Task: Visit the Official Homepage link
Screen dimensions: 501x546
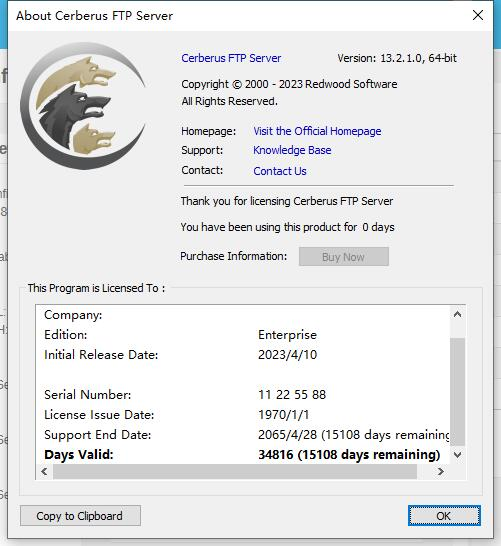Action: point(317,131)
